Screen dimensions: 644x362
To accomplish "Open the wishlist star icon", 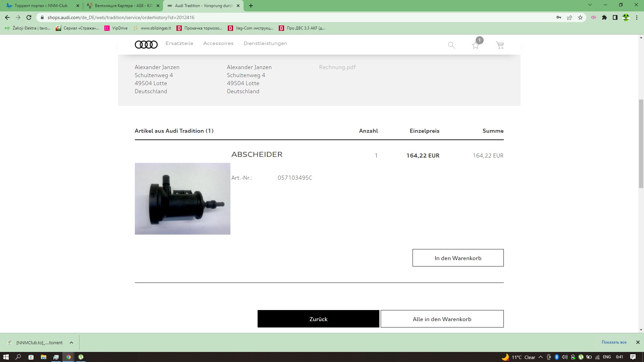I will coord(475,46).
